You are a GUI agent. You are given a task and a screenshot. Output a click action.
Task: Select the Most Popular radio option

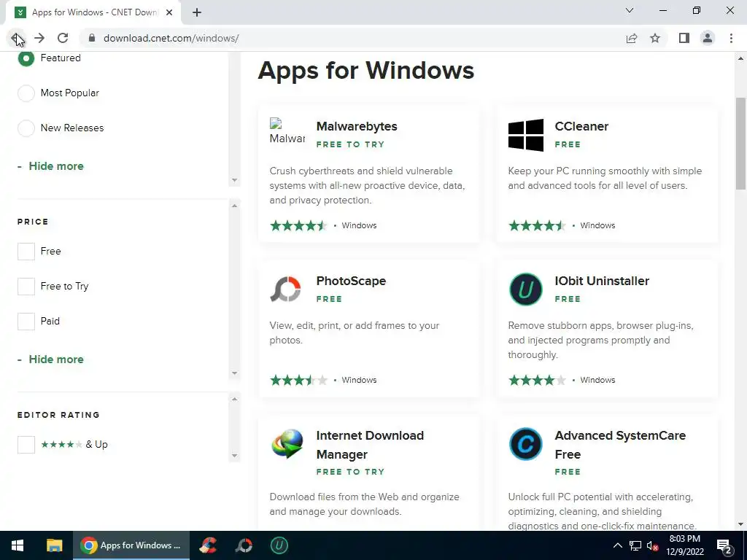click(26, 93)
